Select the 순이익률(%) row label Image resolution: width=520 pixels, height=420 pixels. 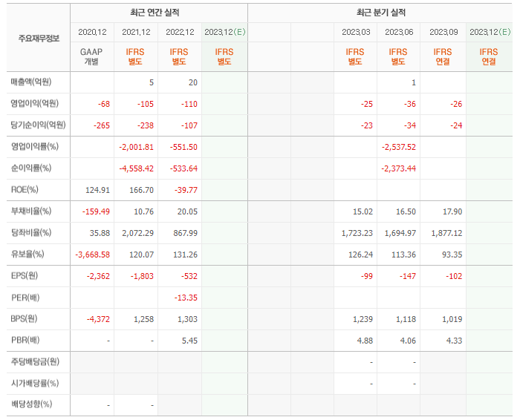tap(31, 168)
